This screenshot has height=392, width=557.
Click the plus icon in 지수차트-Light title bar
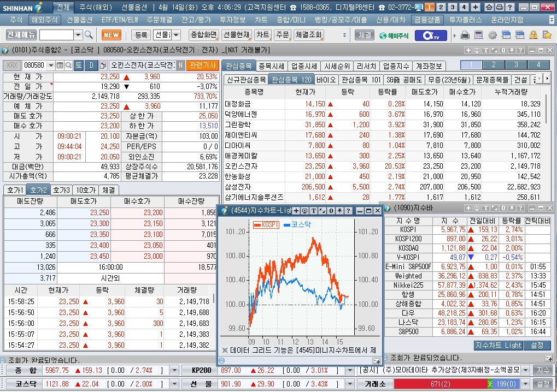pos(296,211)
